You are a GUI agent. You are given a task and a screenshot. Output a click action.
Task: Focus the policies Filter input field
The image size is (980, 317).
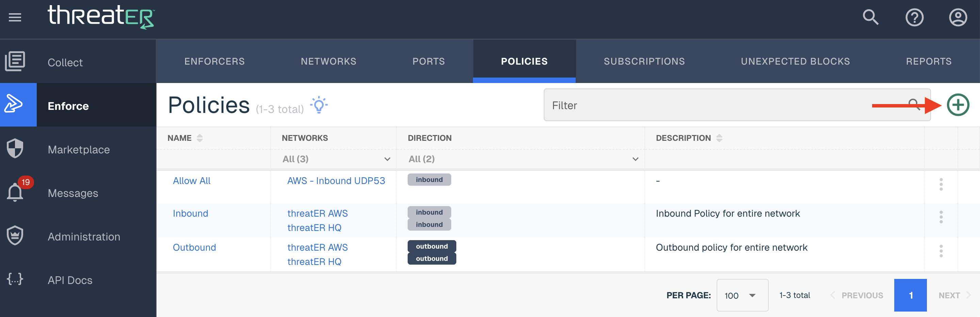point(737,105)
